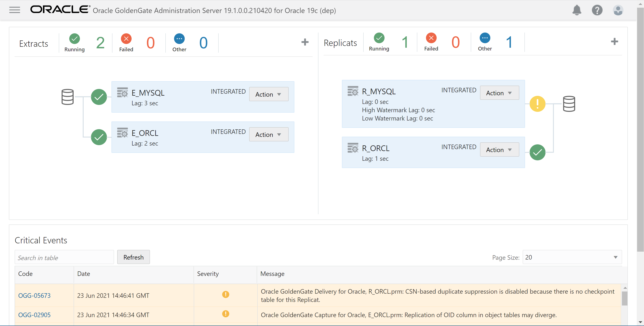Click Extracts Running count 2
Screen dimensions: 644x326
pos(100,42)
